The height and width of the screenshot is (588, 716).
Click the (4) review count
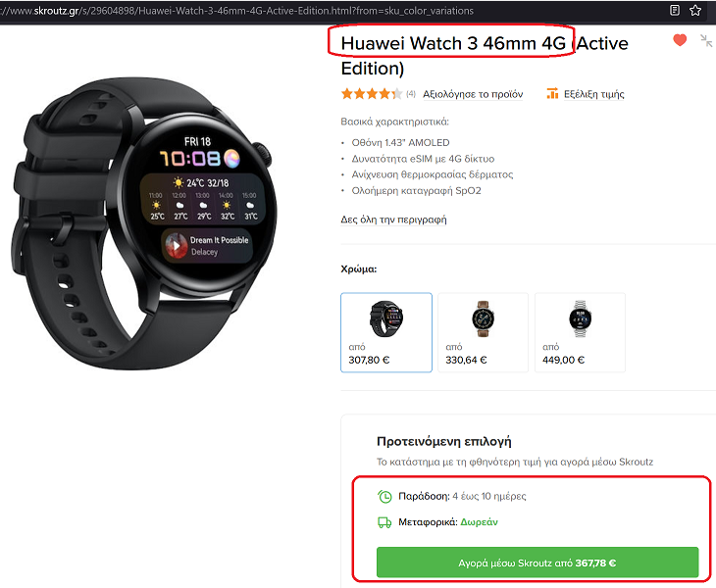[x=411, y=94]
